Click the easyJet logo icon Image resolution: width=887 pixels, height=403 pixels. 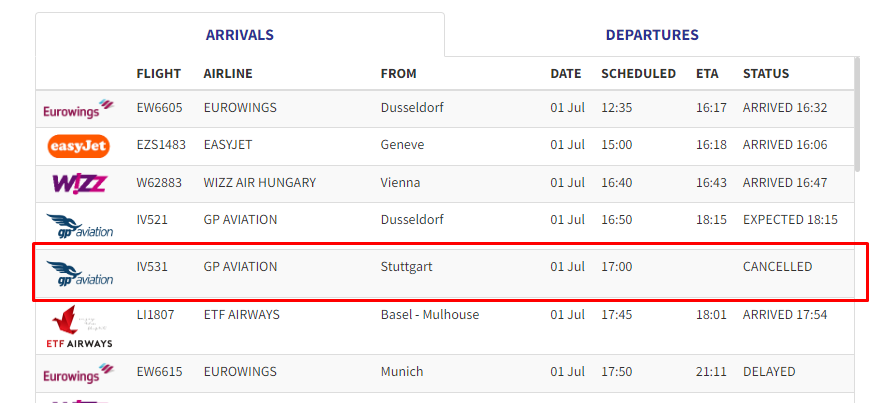pos(78,146)
